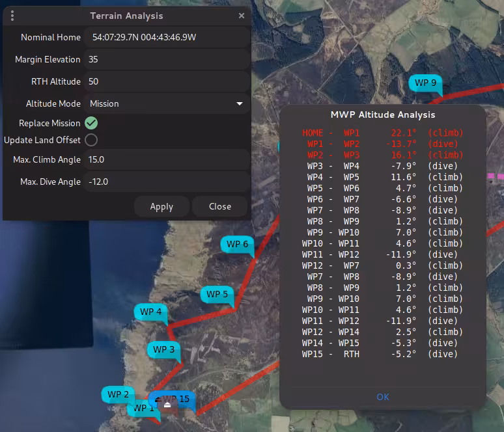Viewport: 504px width, 432px height.
Task: Uncheck the Replace Mission checkbox
Action: (x=91, y=123)
